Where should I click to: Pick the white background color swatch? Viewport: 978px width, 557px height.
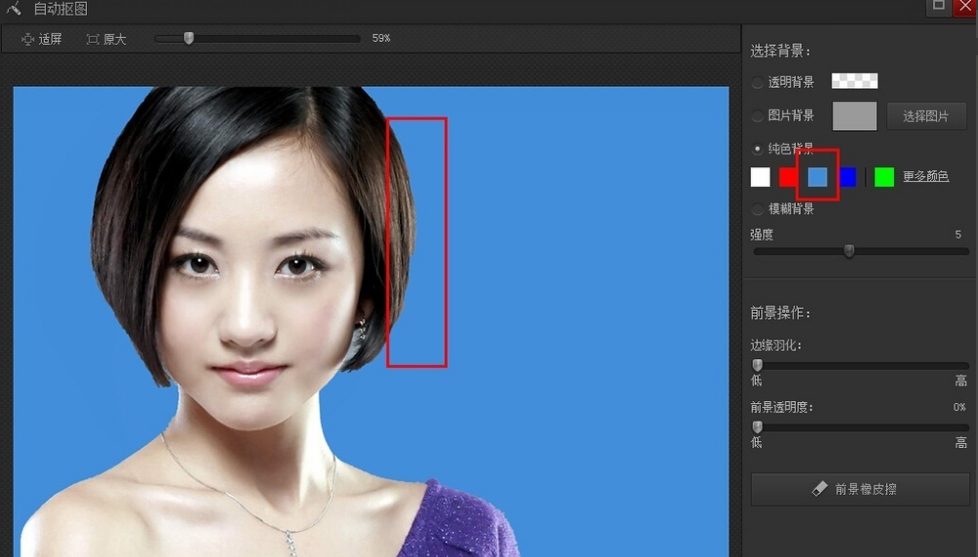761,177
